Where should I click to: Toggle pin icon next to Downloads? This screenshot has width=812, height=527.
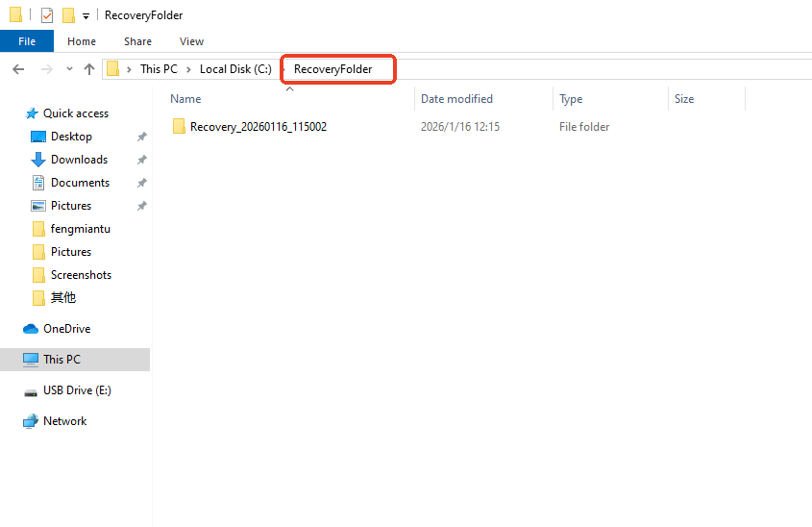[x=142, y=160]
